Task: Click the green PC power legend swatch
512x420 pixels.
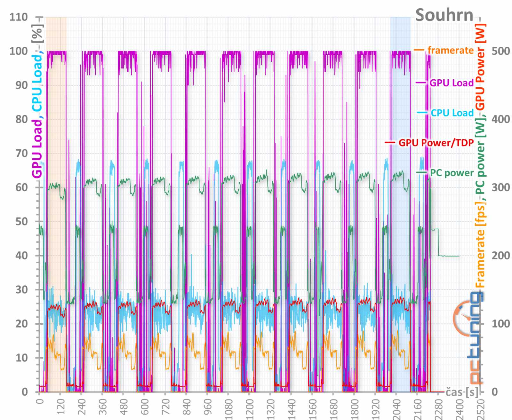Action: (x=421, y=173)
